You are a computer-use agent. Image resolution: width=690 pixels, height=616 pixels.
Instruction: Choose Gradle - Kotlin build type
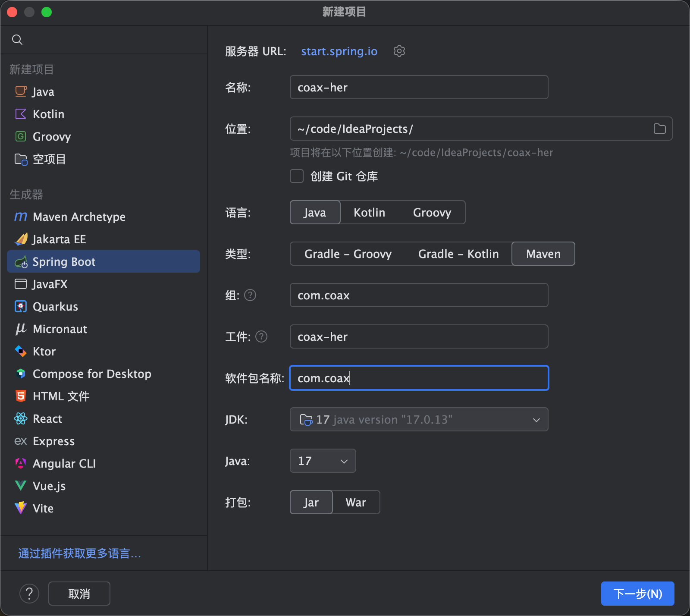click(x=458, y=254)
